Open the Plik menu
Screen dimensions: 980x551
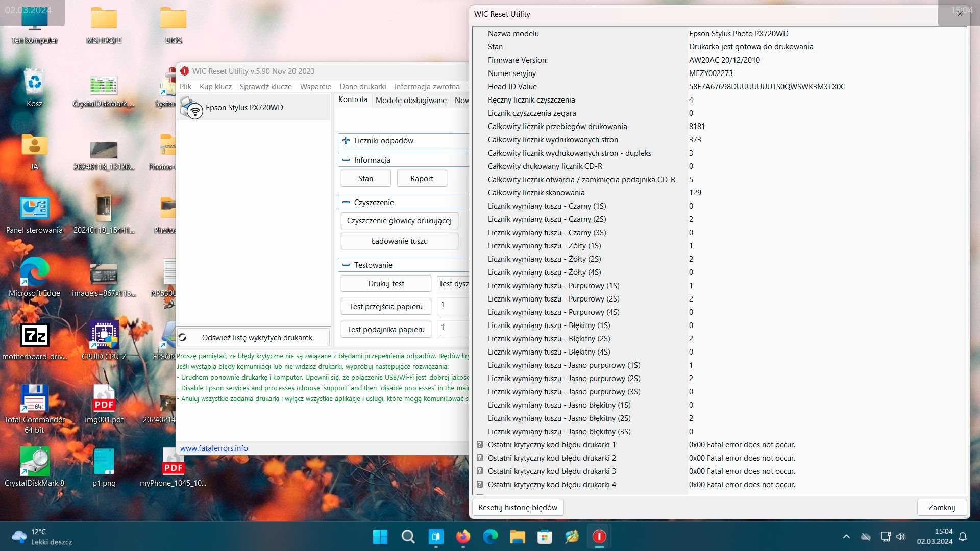pos(185,86)
